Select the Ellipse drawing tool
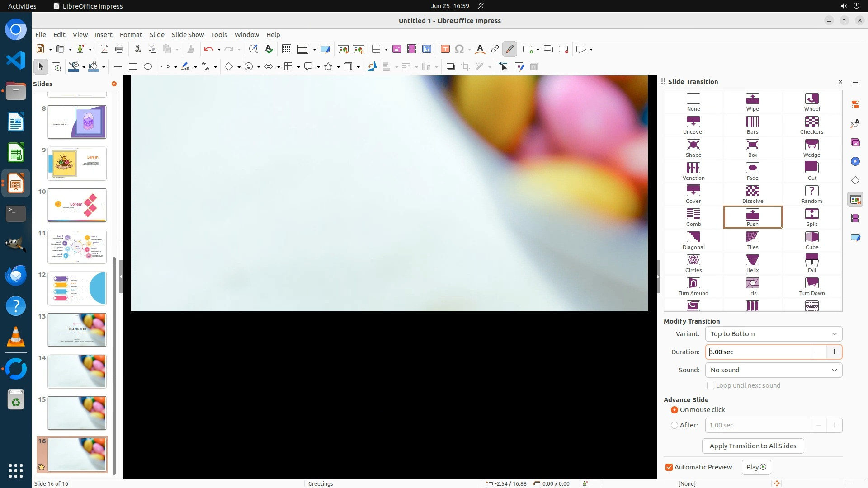 click(x=147, y=67)
